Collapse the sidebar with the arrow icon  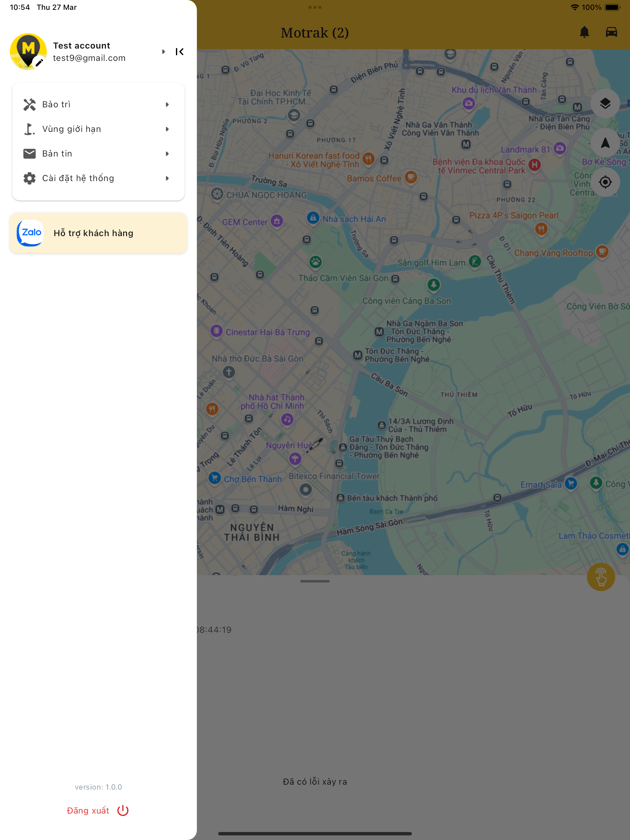click(179, 52)
